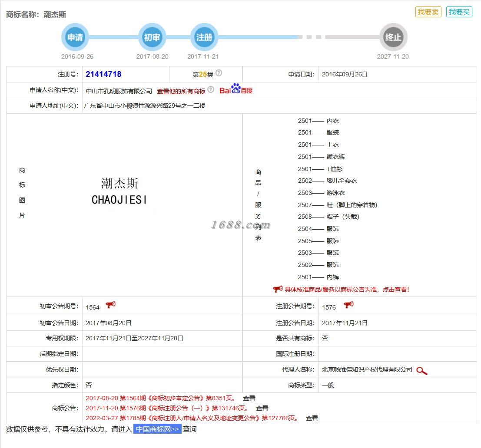Open help icon beside 第25类
Image resolution: width=481 pixels, height=448 pixels.
[219, 73]
